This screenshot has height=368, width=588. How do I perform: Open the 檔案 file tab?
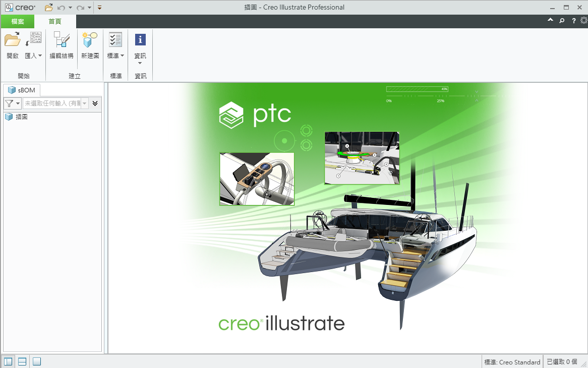click(18, 21)
